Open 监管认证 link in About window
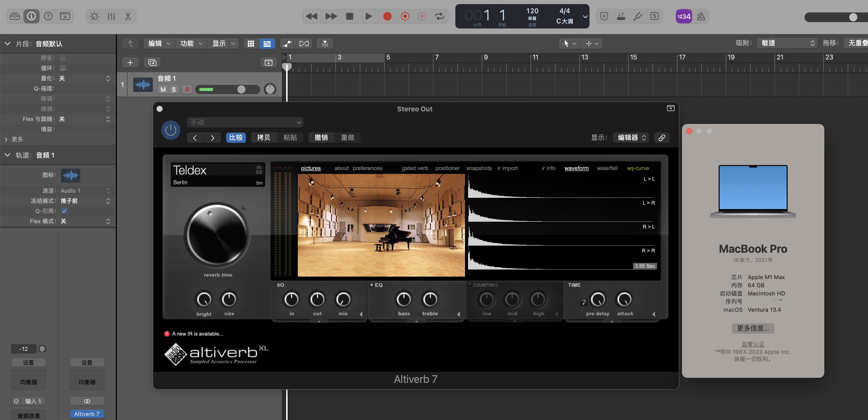Screen dimensions: 868x420 (753, 344)
